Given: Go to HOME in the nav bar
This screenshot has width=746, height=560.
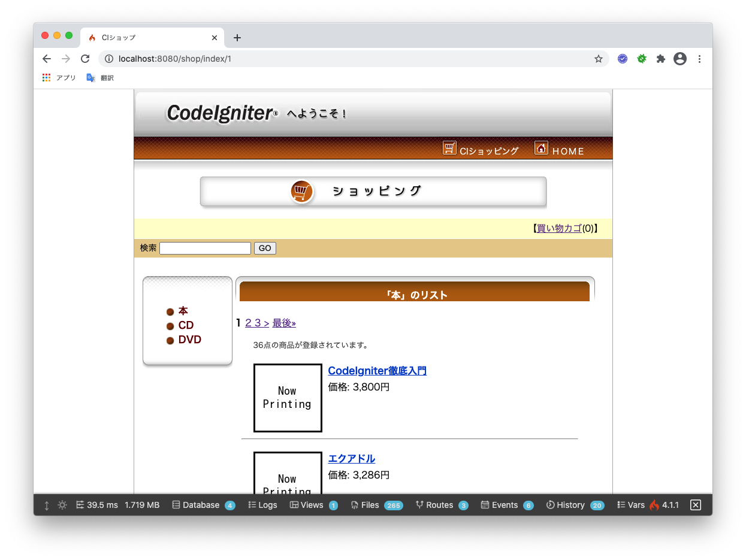Looking at the screenshot, I should pyautogui.click(x=559, y=149).
